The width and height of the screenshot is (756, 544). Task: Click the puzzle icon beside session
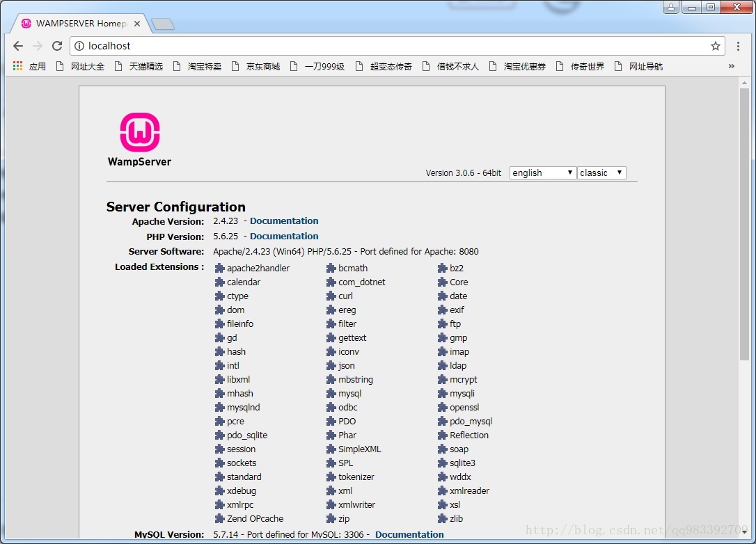tap(219, 449)
